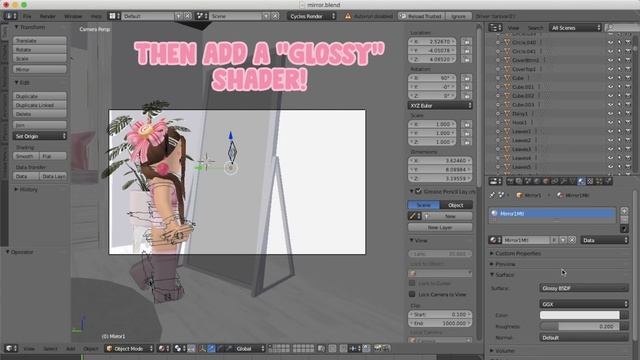Hide Cube.001 with its eye icon
640x360 pixels.
pos(611,87)
